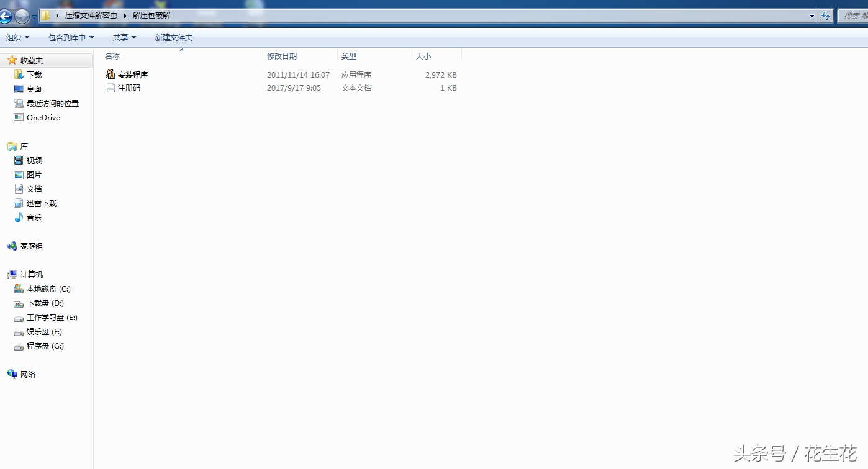Image resolution: width=868 pixels, height=469 pixels.
Task: Select 网络 in the navigation pane
Action: tap(28, 374)
